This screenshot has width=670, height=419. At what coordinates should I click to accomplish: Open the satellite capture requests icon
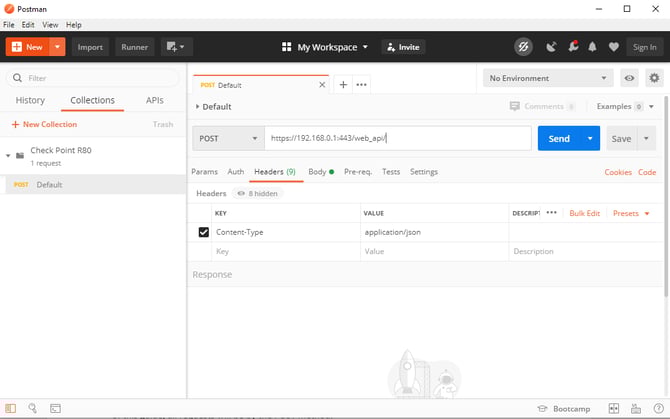coord(551,47)
